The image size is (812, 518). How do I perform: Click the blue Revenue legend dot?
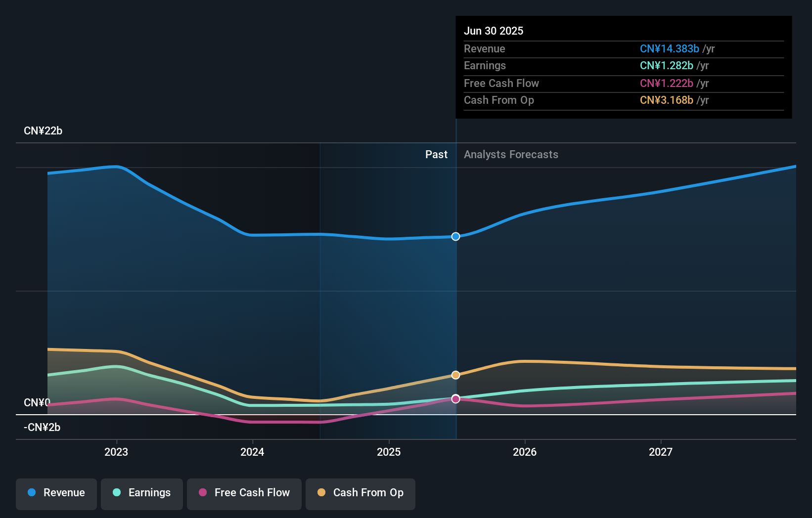pyautogui.click(x=33, y=493)
